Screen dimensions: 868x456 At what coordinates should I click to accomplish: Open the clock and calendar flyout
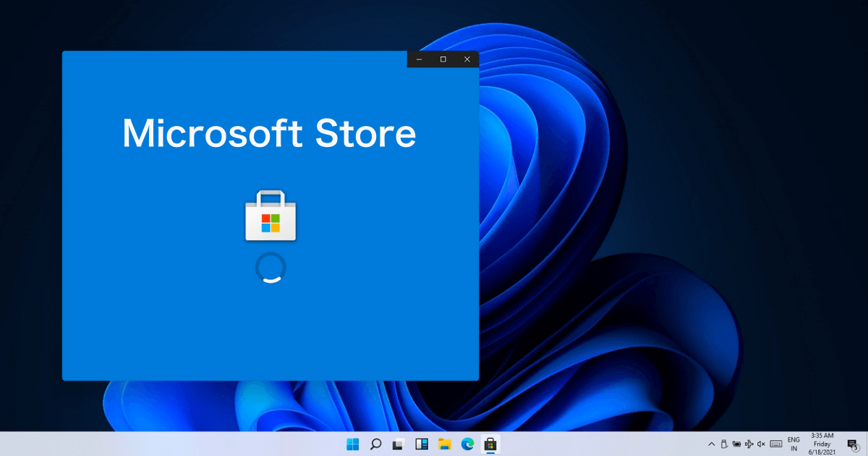[822, 444]
